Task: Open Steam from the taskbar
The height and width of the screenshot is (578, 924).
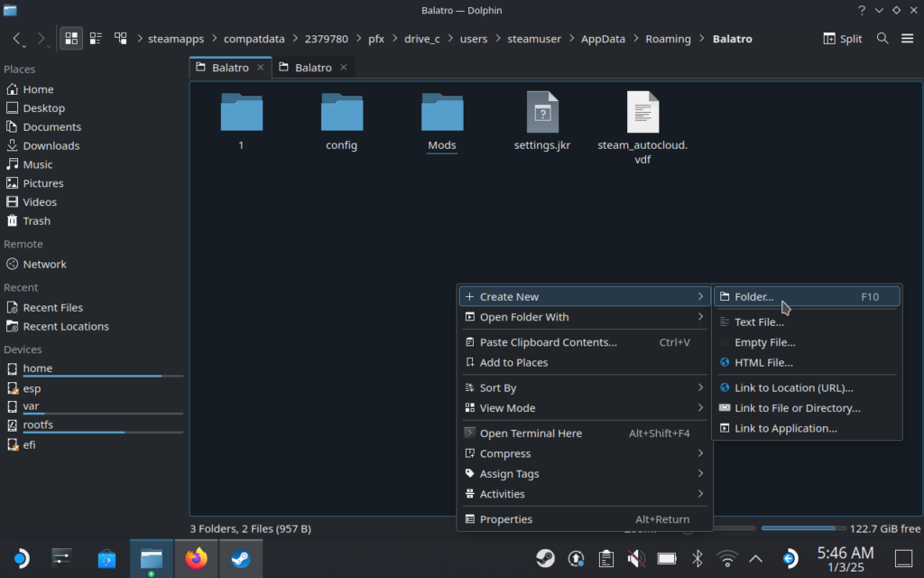Action: 240,559
